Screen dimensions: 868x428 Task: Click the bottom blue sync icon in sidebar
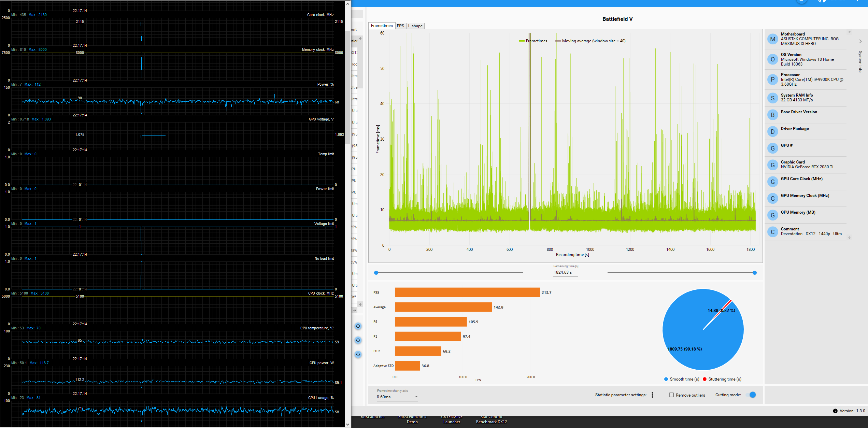point(358,354)
